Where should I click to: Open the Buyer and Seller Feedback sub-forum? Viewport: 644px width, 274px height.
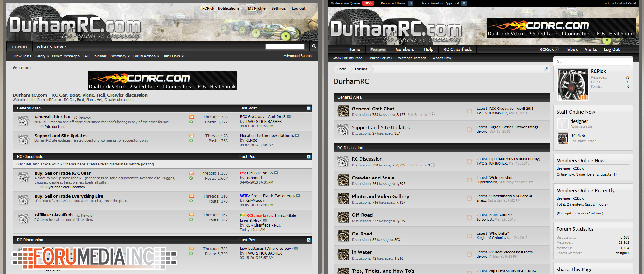click(x=65, y=187)
